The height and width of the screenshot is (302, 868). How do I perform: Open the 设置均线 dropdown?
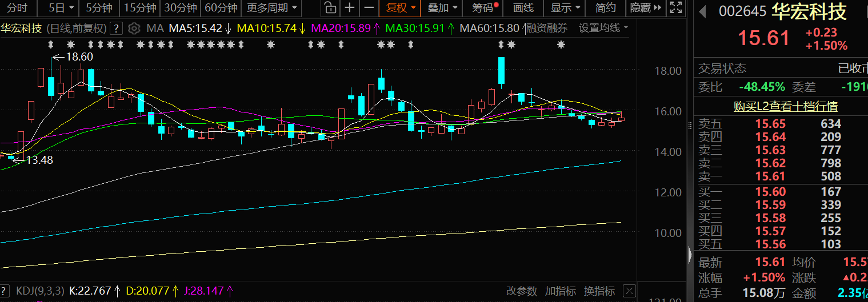point(603,28)
